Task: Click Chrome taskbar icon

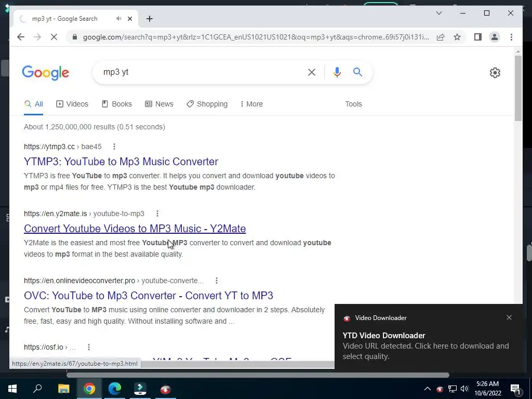Action: [x=89, y=389]
